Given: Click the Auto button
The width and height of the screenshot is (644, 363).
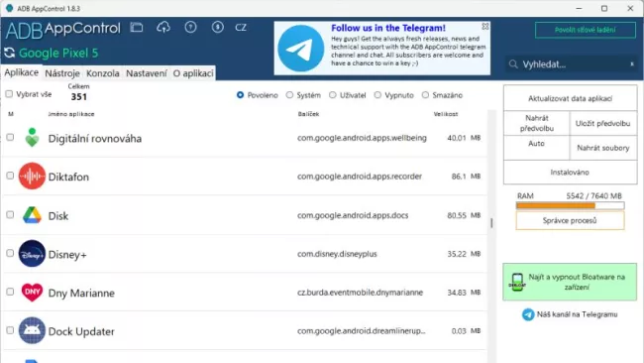Looking at the screenshot, I should (x=536, y=147).
